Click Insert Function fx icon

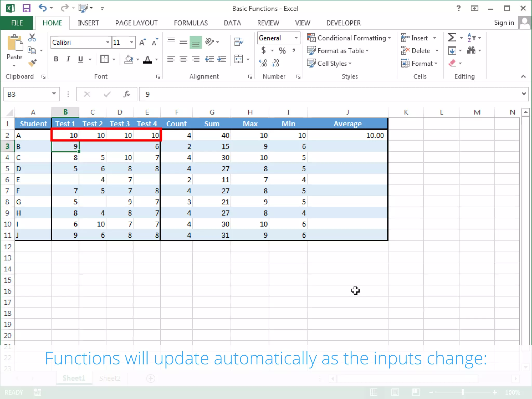127,94
